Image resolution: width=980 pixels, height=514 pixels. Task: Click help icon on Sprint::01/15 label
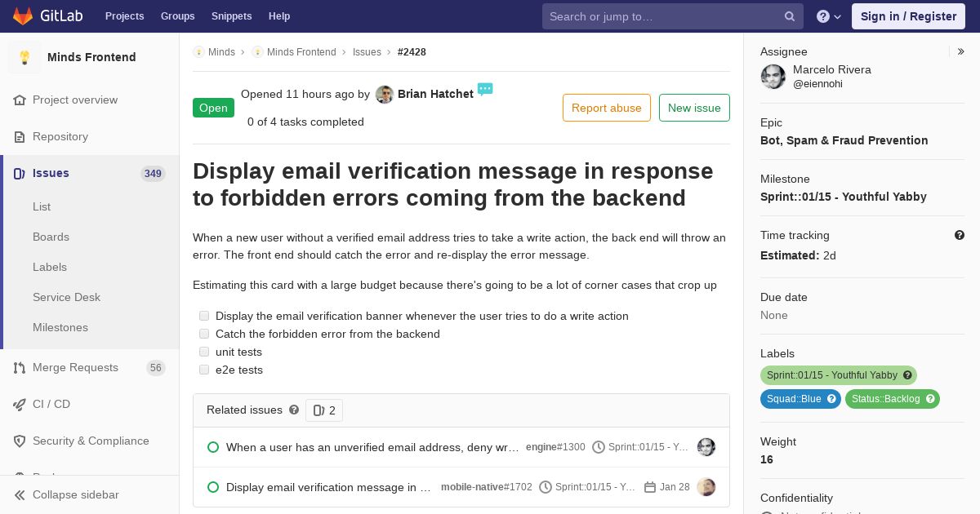point(907,375)
